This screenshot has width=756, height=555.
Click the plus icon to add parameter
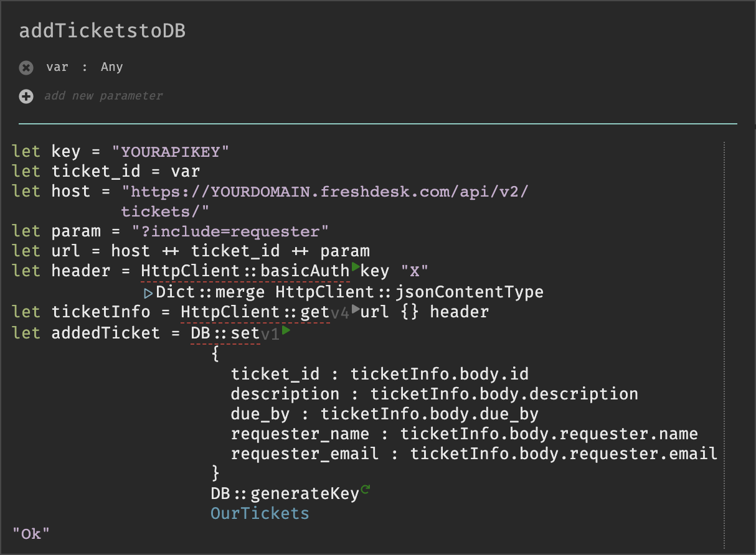pyautogui.click(x=26, y=96)
